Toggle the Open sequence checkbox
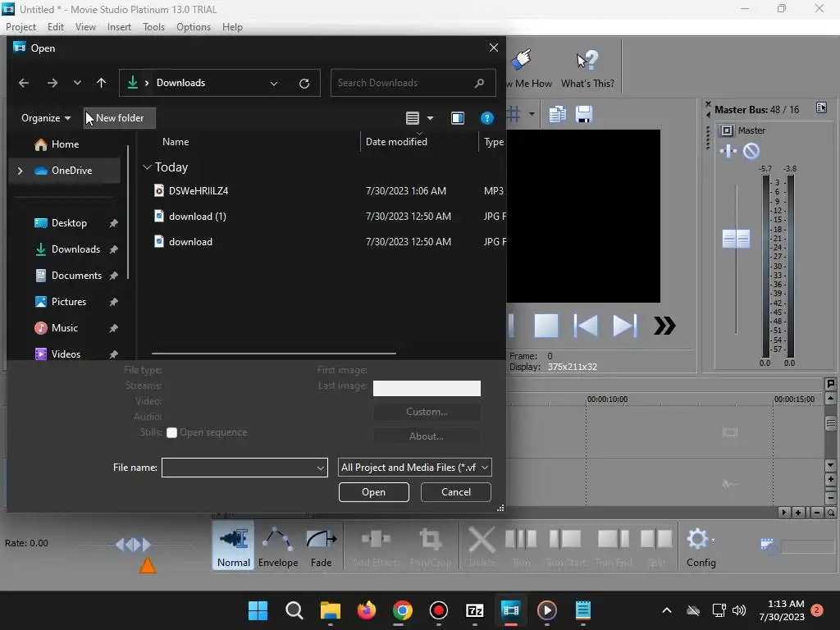 pos(171,433)
